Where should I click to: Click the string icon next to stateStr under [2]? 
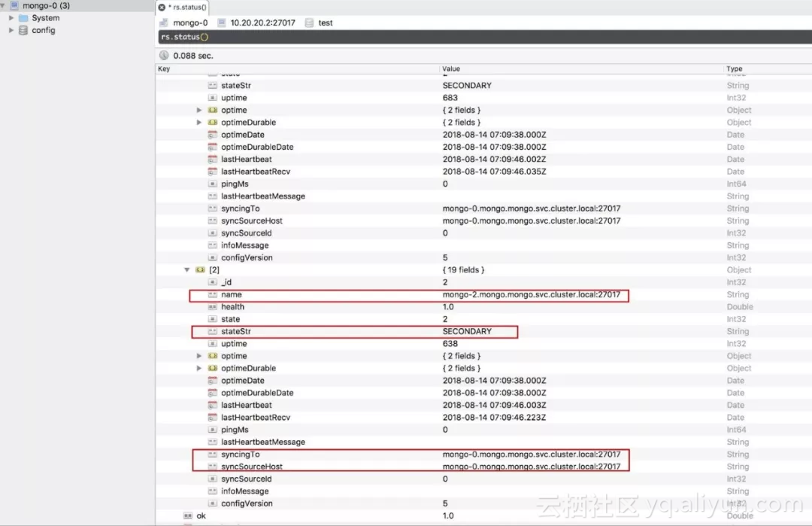pos(212,331)
